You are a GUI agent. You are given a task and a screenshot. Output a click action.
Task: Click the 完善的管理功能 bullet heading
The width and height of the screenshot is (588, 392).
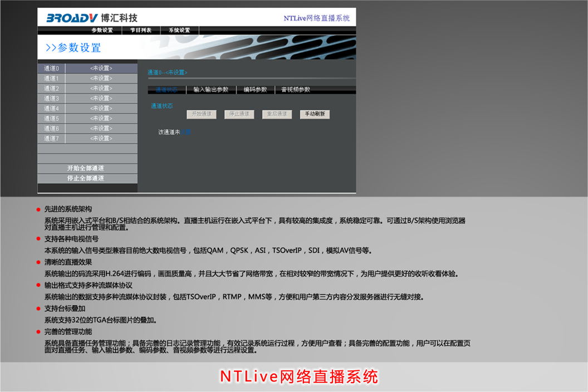(68, 332)
